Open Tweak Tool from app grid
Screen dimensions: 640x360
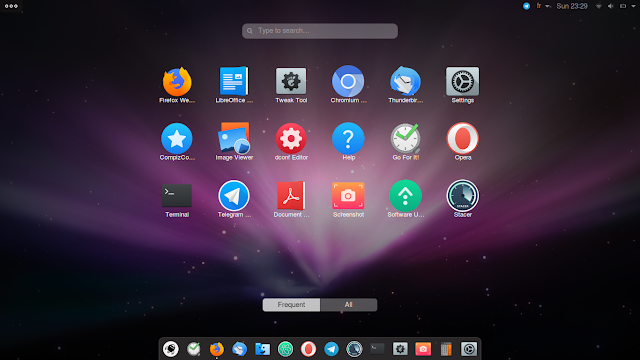291,81
